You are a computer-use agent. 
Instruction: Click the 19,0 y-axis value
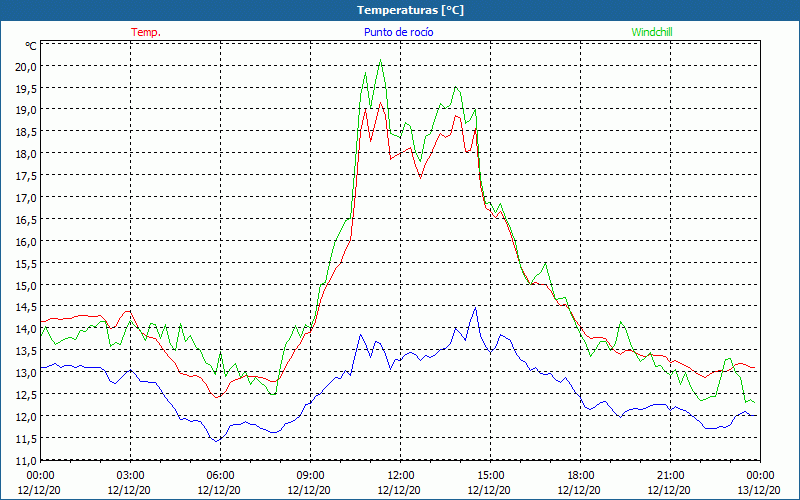(27, 110)
